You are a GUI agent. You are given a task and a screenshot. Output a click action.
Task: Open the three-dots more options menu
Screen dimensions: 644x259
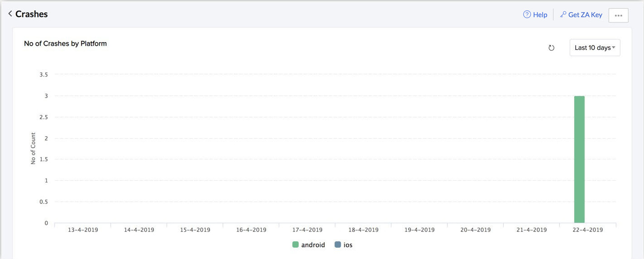click(x=618, y=15)
